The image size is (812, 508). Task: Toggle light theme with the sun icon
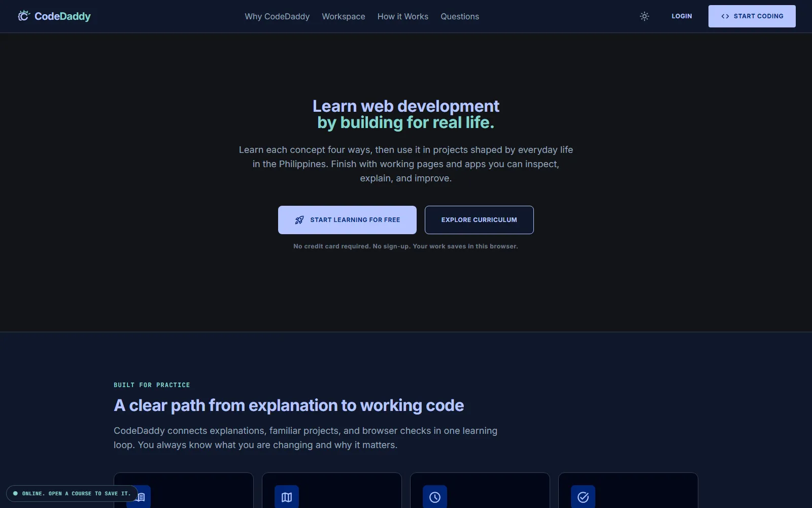pyautogui.click(x=645, y=16)
